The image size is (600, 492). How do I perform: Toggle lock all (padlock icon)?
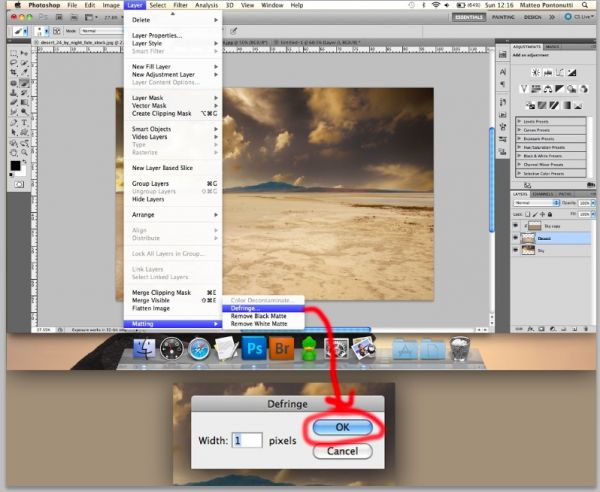click(549, 214)
